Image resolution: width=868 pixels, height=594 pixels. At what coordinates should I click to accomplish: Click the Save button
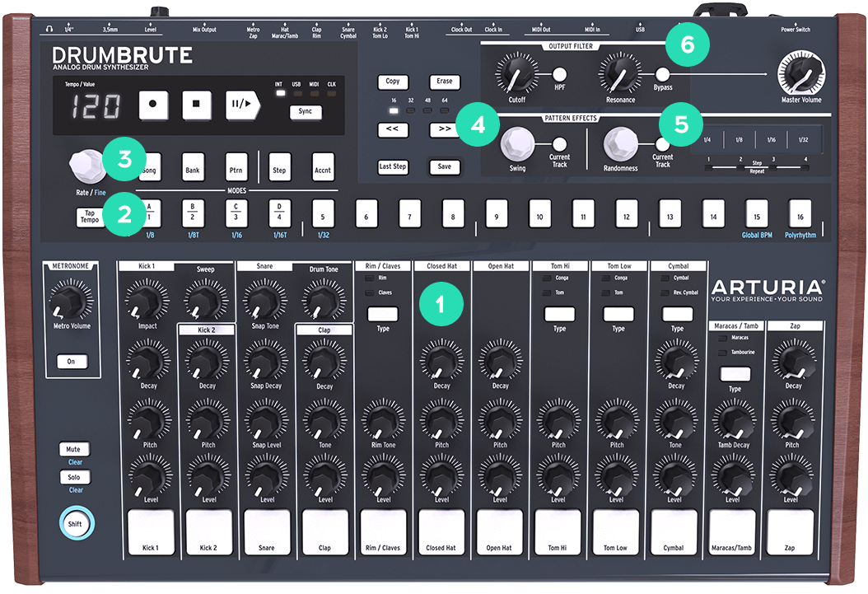coord(445,166)
